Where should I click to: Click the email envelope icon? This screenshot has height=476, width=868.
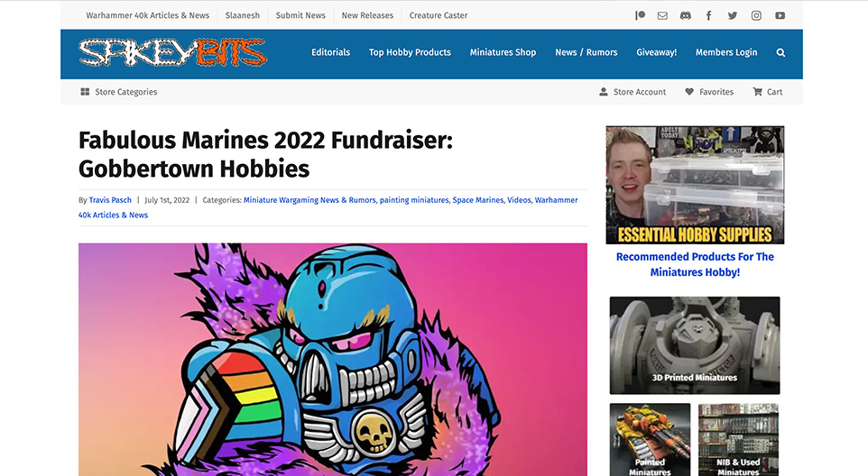662,15
